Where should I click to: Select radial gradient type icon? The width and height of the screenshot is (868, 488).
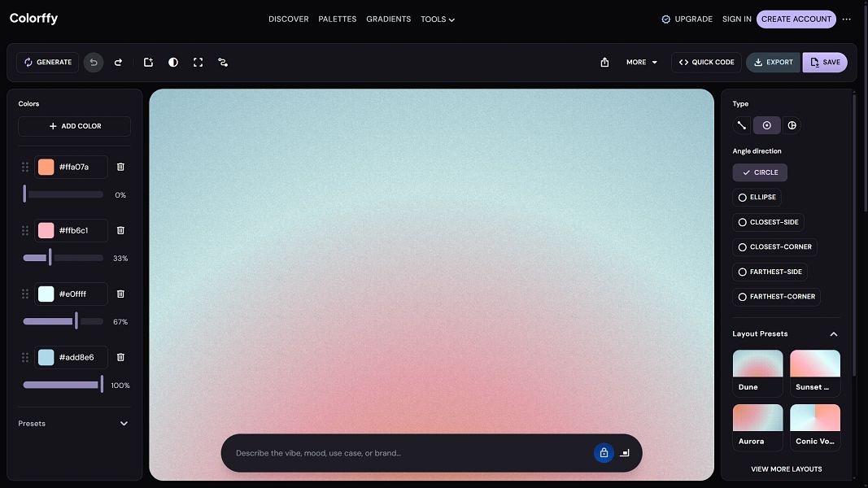pos(766,125)
